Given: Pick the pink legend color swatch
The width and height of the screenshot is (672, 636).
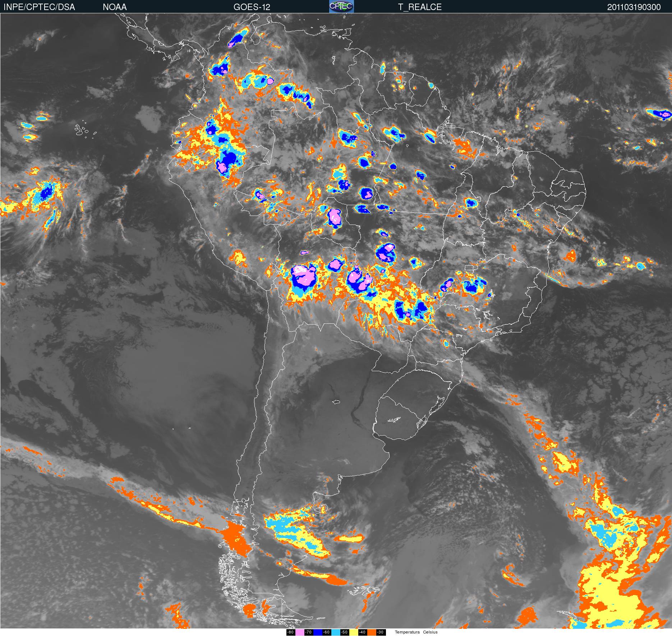Looking at the screenshot, I should (x=300, y=632).
